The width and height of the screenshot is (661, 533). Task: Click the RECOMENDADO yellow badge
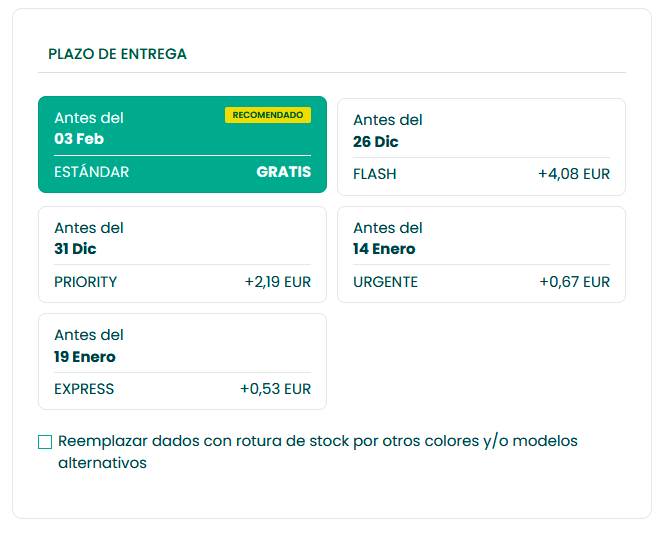(x=267, y=115)
